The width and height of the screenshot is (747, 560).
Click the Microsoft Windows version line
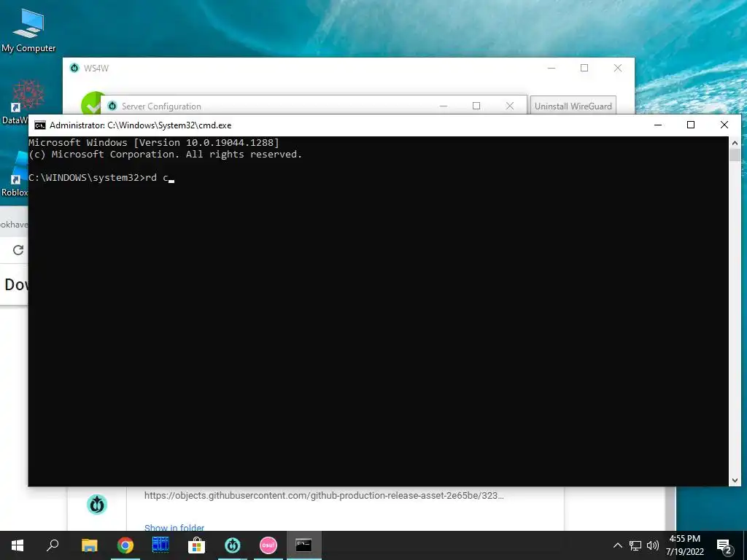[x=154, y=142]
